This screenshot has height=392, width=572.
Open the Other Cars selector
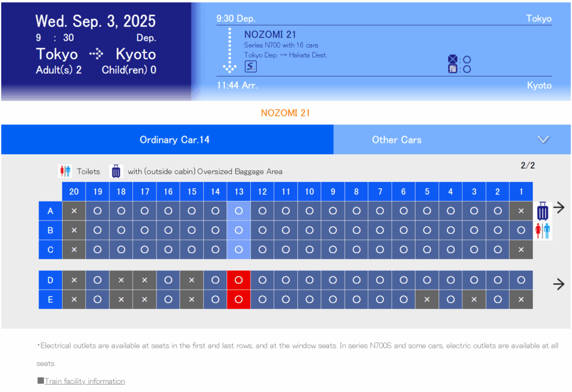(x=397, y=140)
